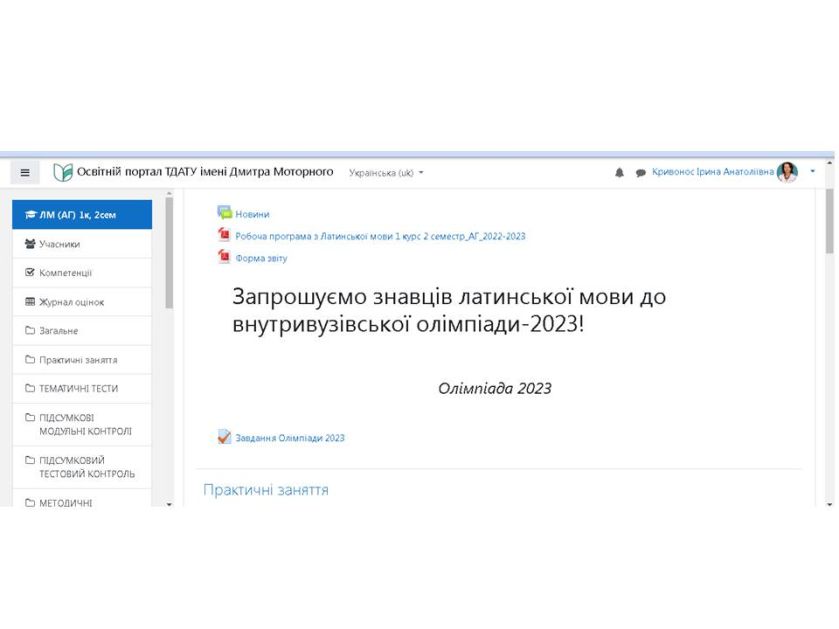Click the folder icon beside ТЕМАТИЧНІ ТЕСТИ

pos(30,388)
